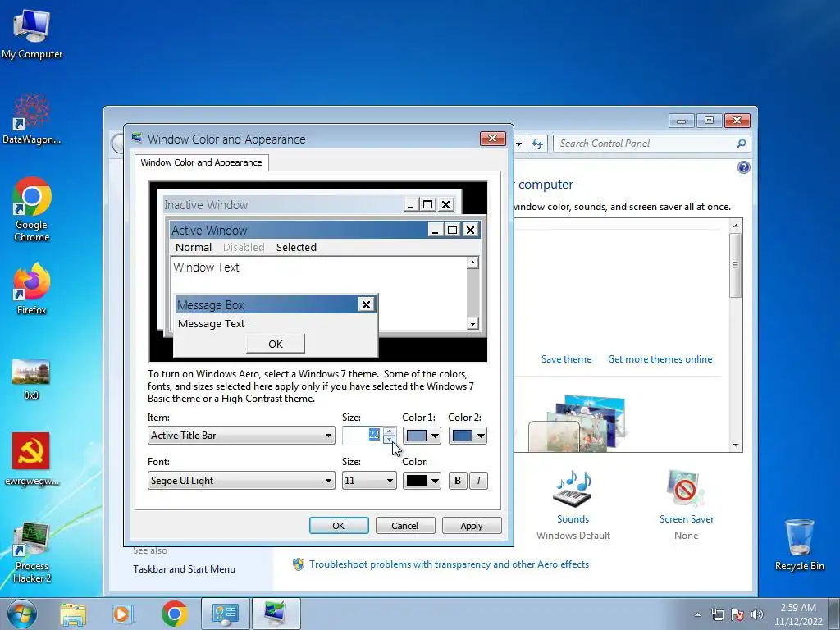Show hidden system tray icons
The image size is (840, 630).
coord(697,614)
